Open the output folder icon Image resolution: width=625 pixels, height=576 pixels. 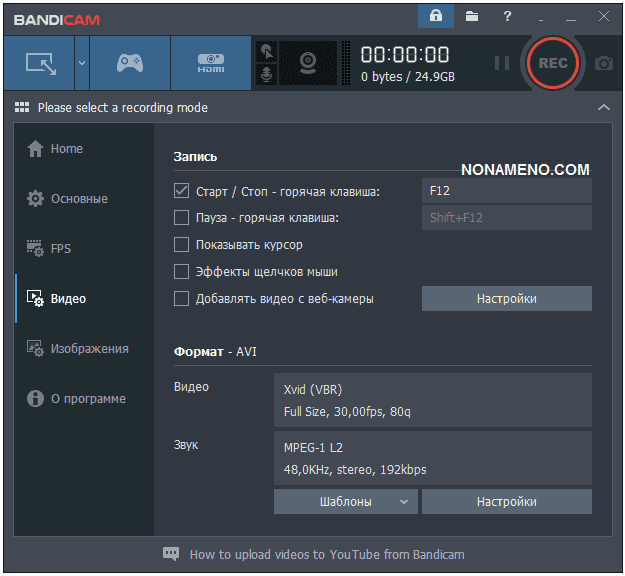click(x=471, y=16)
